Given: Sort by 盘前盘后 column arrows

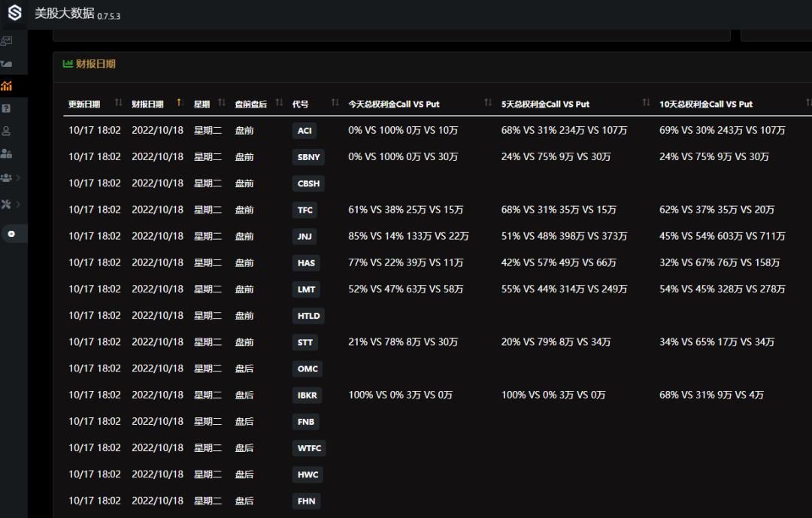Looking at the screenshot, I should tap(280, 102).
